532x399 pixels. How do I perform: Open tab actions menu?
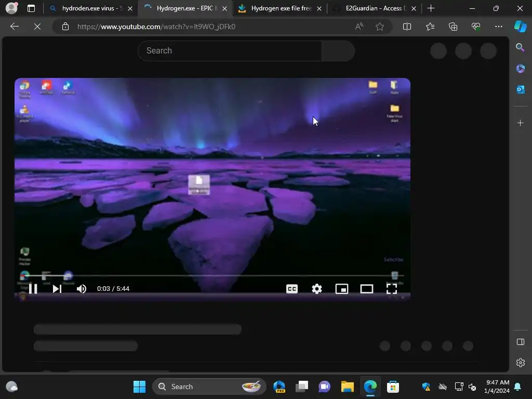click(x=31, y=8)
